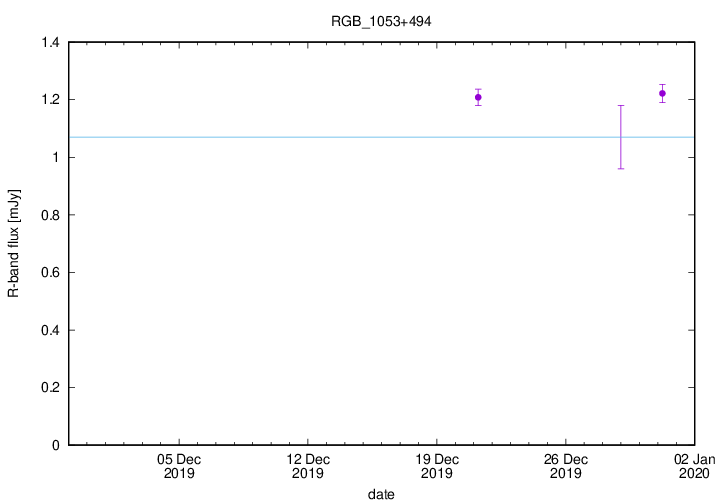Click the plot title RGB_1053+494
Viewport: 720px width, 504px height.
click(381, 20)
